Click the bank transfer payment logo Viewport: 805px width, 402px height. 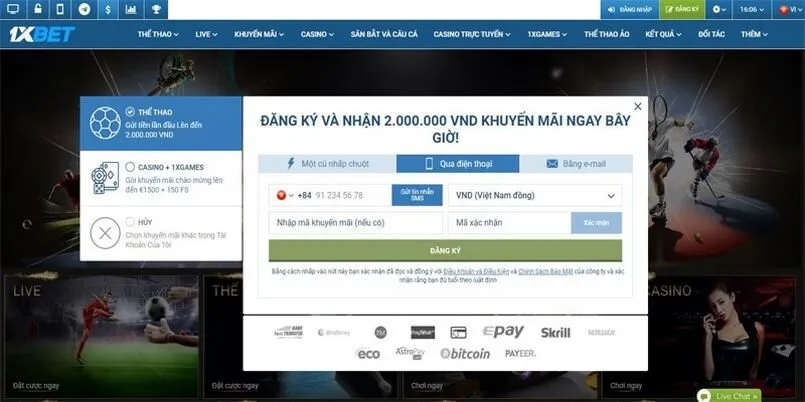coord(288,332)
